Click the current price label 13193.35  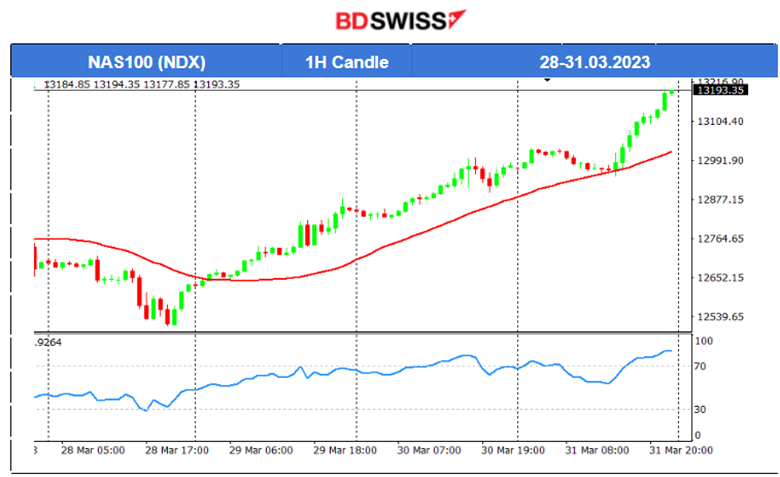pos(720,90)
